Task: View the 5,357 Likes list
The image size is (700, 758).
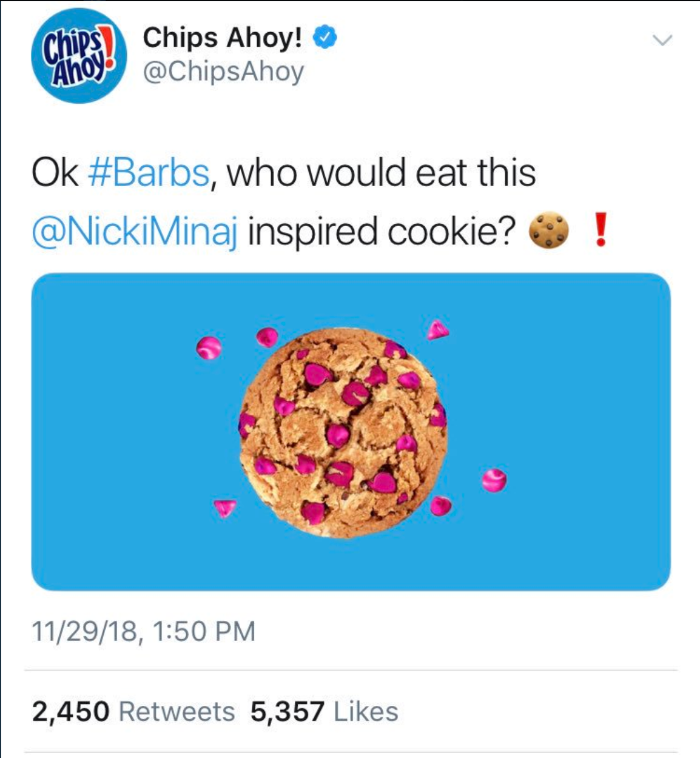Action: click(x=325, y=711)
